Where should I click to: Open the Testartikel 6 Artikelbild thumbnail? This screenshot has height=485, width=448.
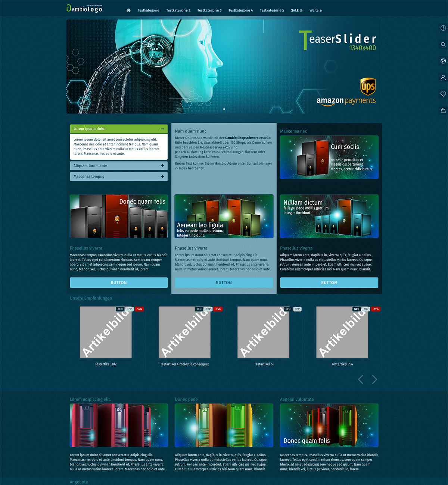coord(263,332)
